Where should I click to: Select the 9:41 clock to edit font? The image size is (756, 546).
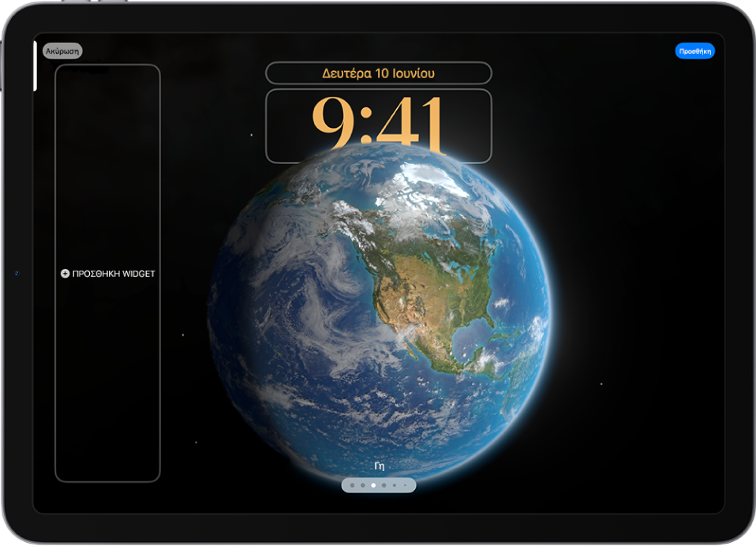379,125
